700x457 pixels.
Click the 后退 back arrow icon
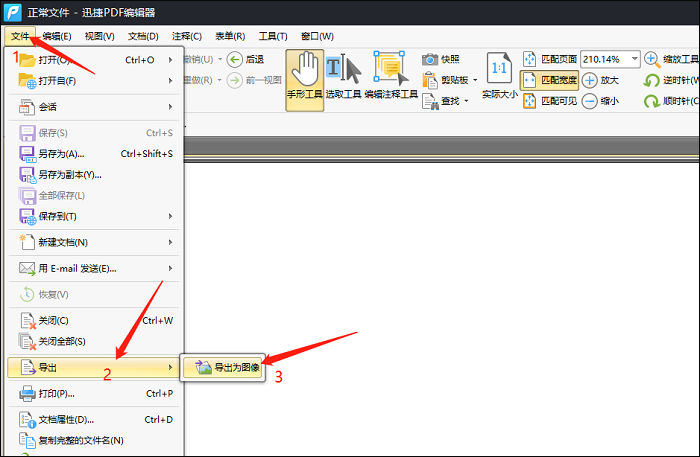tap(234, 59)
